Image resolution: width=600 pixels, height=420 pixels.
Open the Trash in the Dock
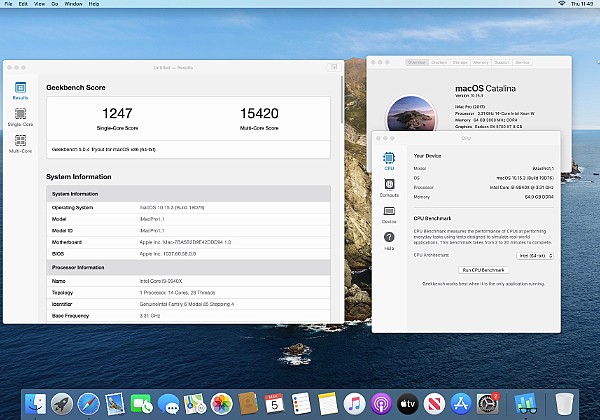(x=565, y=403)
